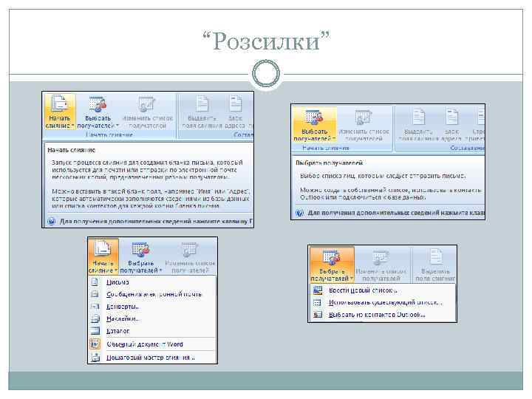Click 'Изменить список получателей' icon in top-right ribbon
The image size is (532, 399).
(364, 117)
